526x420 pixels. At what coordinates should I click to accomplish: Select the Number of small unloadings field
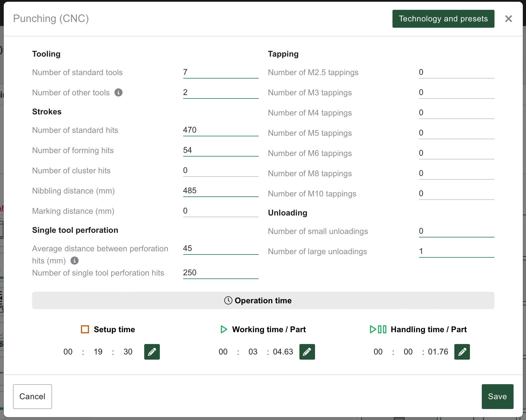456,231
